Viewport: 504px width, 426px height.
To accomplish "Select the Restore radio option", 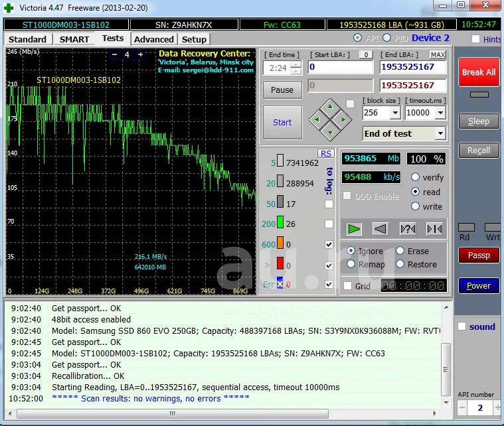I will click(x=400, y=264).
